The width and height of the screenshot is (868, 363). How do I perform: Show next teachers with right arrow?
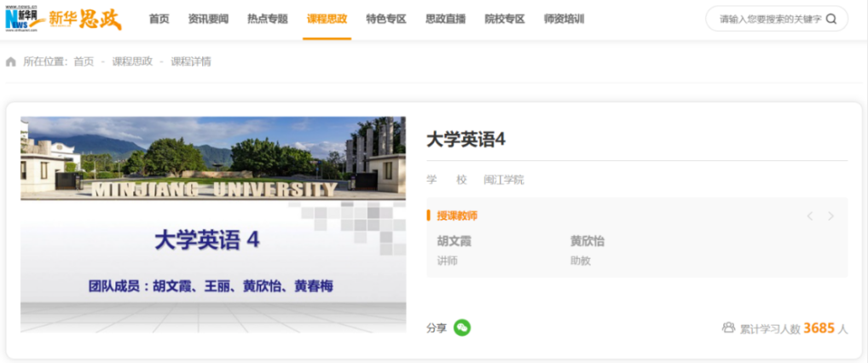coord(830,216)
